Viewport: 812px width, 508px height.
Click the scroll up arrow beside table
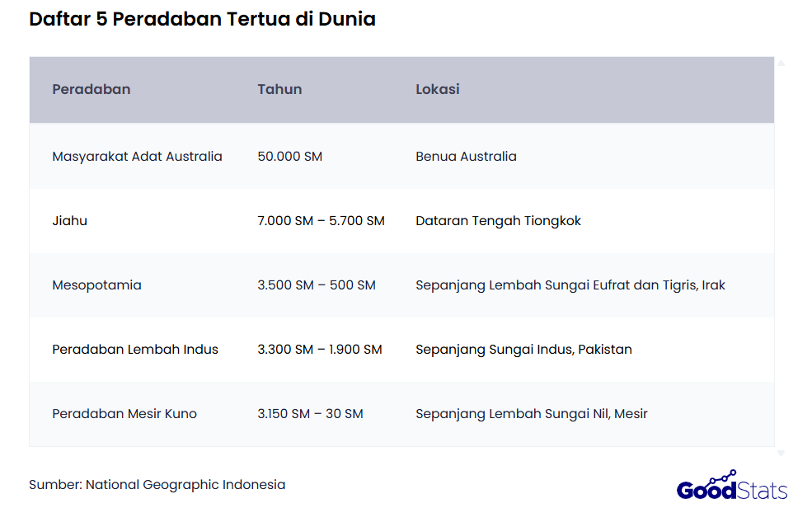[781, 63]
